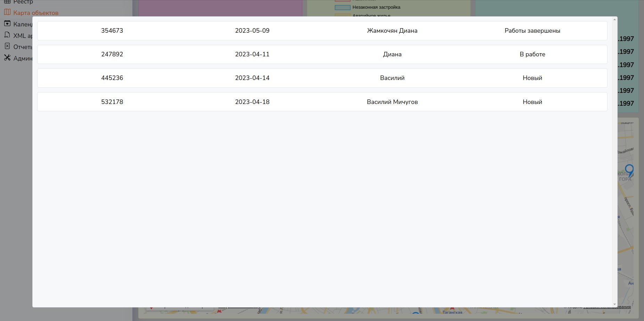Select date 2023-04-11 cell
Viewport: 644px width, 321px height.
252,54
